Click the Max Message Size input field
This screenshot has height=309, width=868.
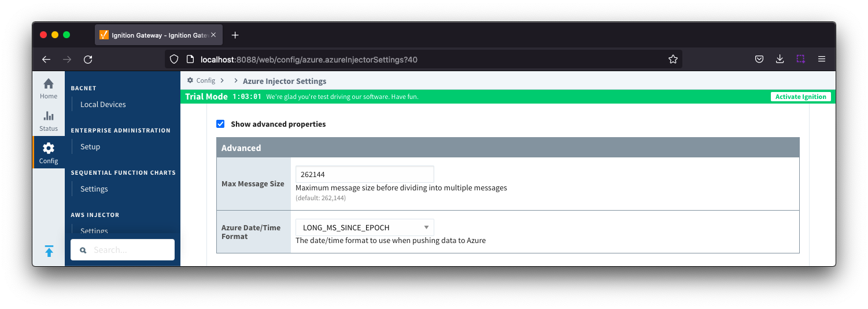coord(364,174)
